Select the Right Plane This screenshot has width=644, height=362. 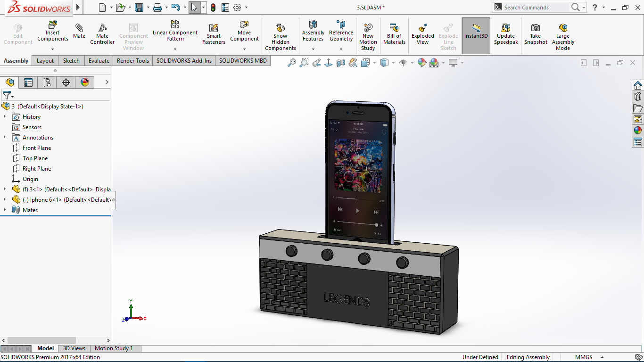(x=37, y=169)
